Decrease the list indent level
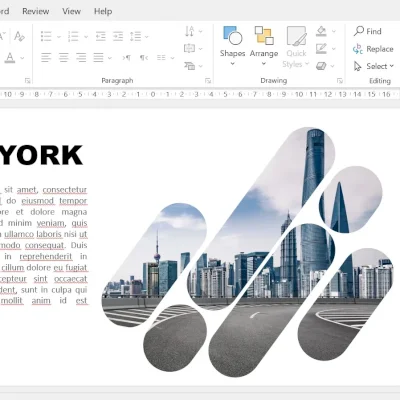Screen dimensions: 400x400 coord(101,36)
